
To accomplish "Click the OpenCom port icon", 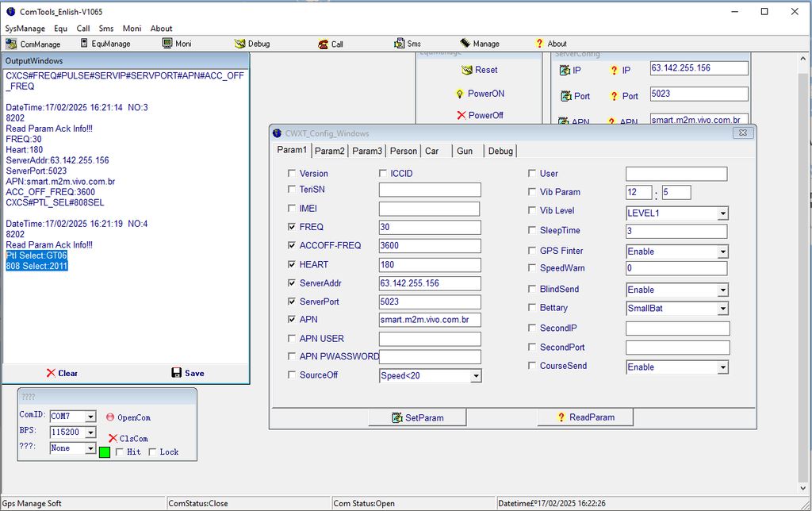I will [110, 417].
